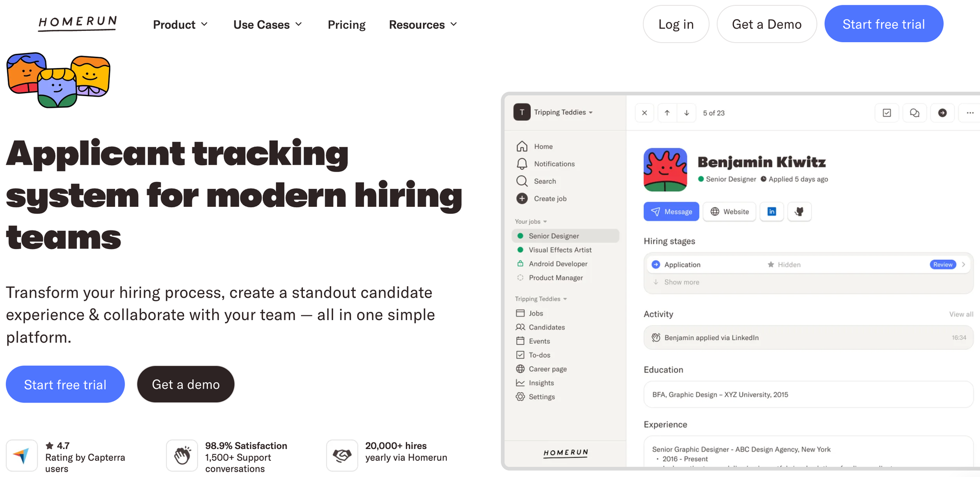Open Insights in the sidebar
This screenshot has height=477, width=980.
540,382
